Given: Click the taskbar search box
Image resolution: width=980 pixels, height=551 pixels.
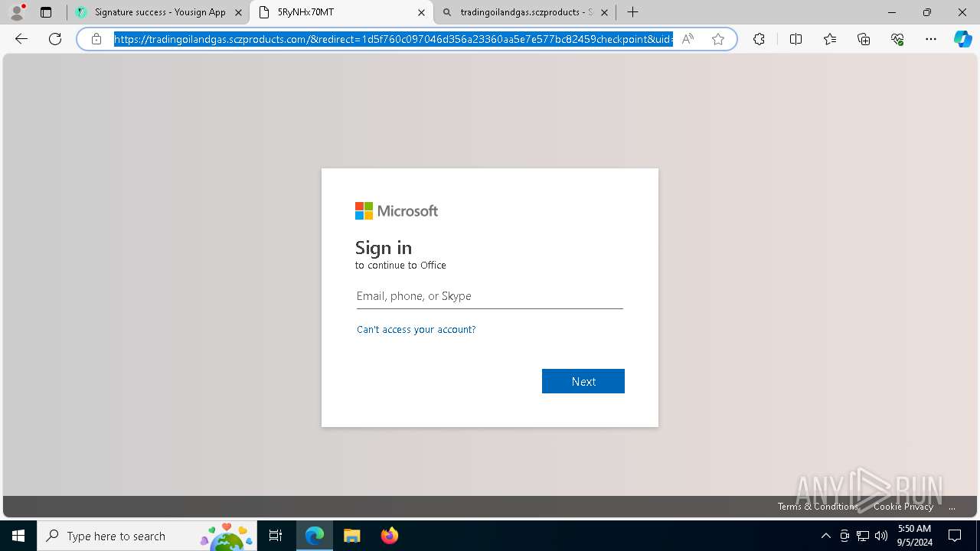Looking at the screenshot, I should coord(148,536).
